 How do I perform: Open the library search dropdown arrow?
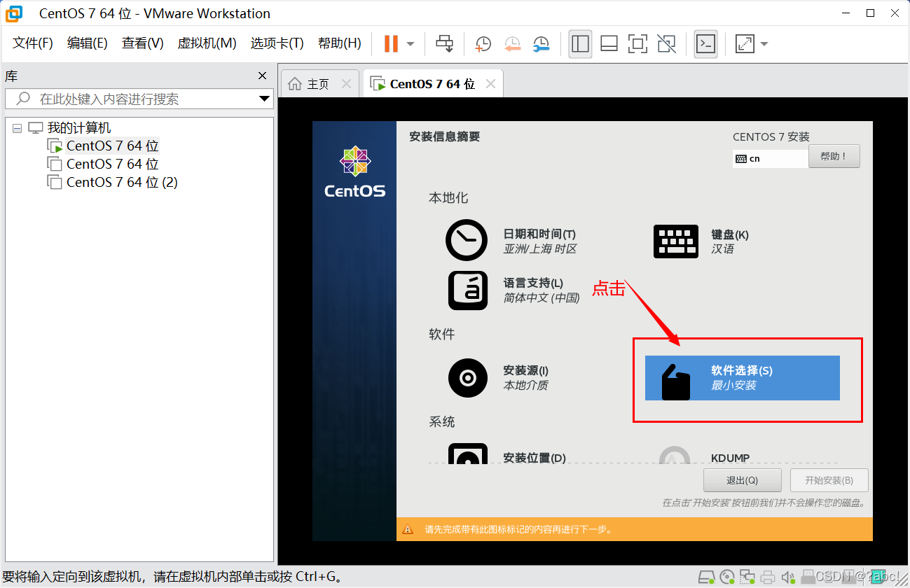[264, 99]
